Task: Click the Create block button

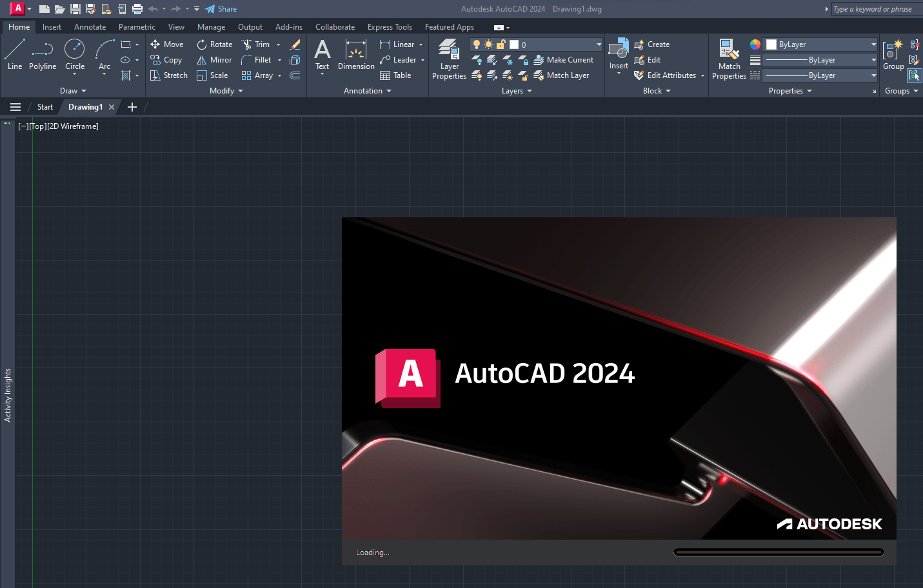Action: pyautogui.click(x=652, y=44)
